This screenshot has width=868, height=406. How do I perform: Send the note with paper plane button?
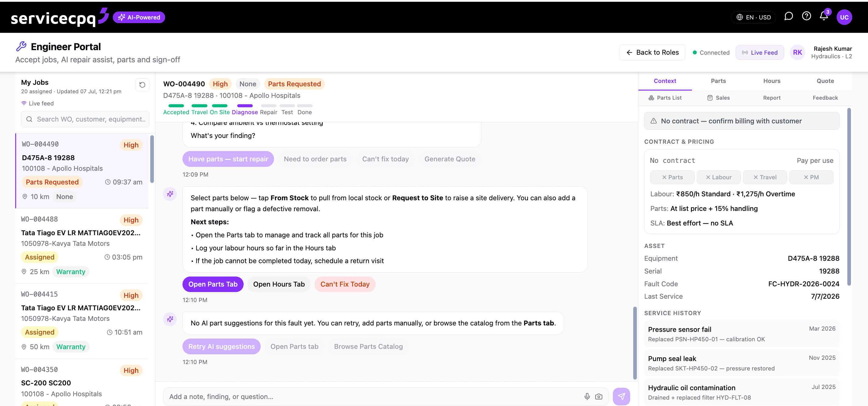pyautogui.click(x=621, y=396)
